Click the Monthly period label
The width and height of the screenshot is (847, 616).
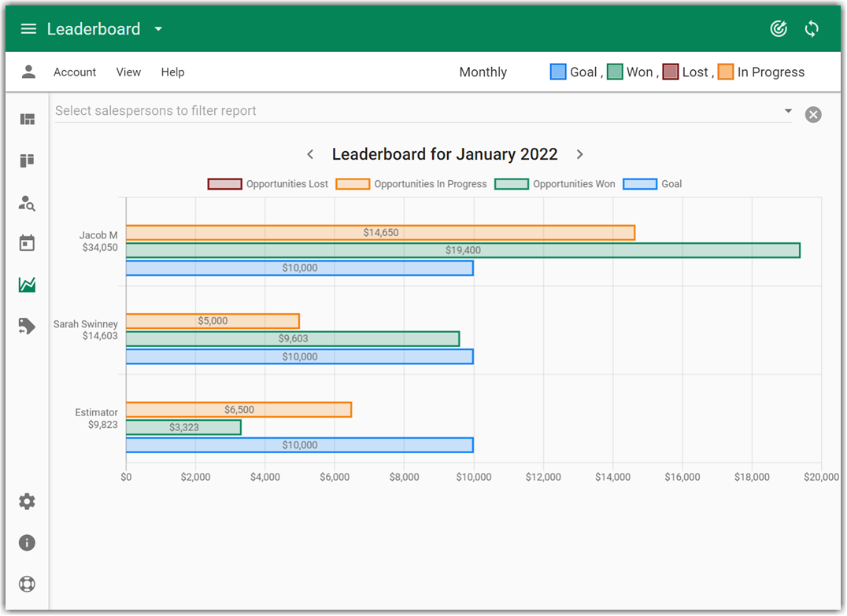(x=483, y=72)
